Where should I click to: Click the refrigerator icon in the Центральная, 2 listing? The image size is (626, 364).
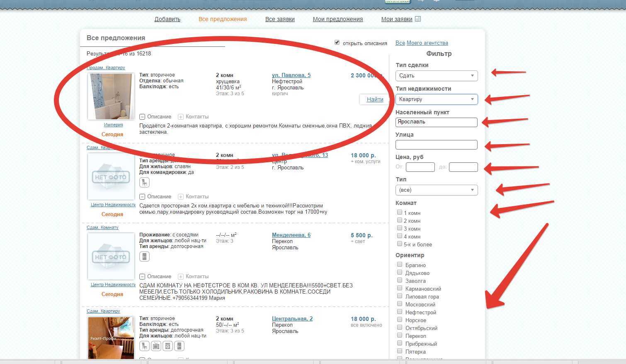click(x=179, y=346)
